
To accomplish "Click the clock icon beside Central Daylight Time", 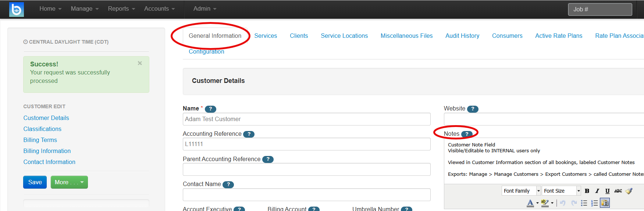I will click(25, 42).
